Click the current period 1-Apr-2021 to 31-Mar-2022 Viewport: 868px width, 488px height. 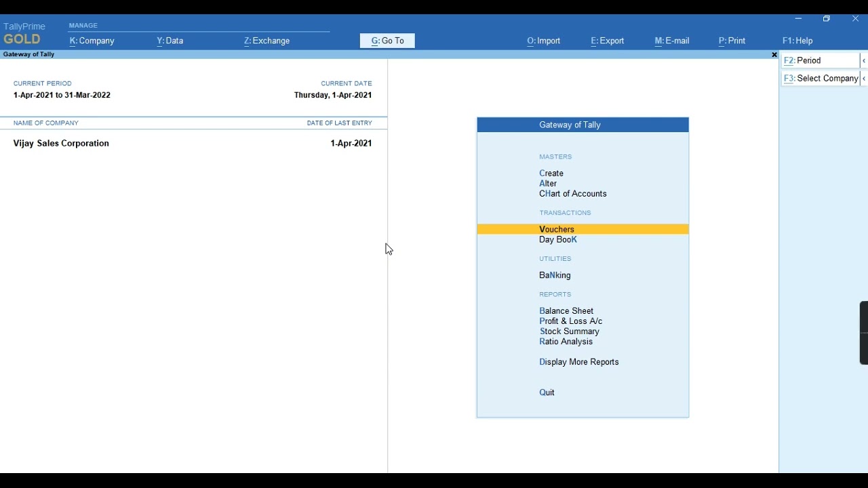pyautogui.click(x=62, y=96)
